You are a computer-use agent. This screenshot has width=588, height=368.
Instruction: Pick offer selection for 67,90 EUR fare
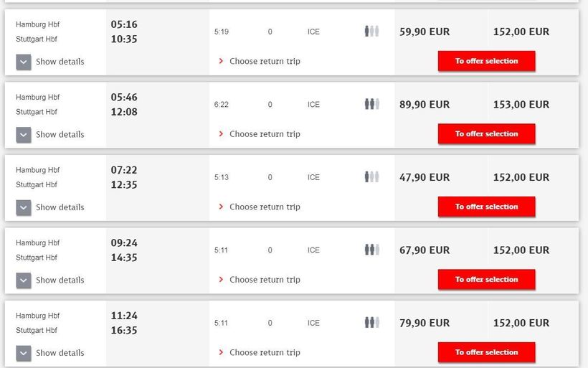pyautogui.click(x=486, y=280)
